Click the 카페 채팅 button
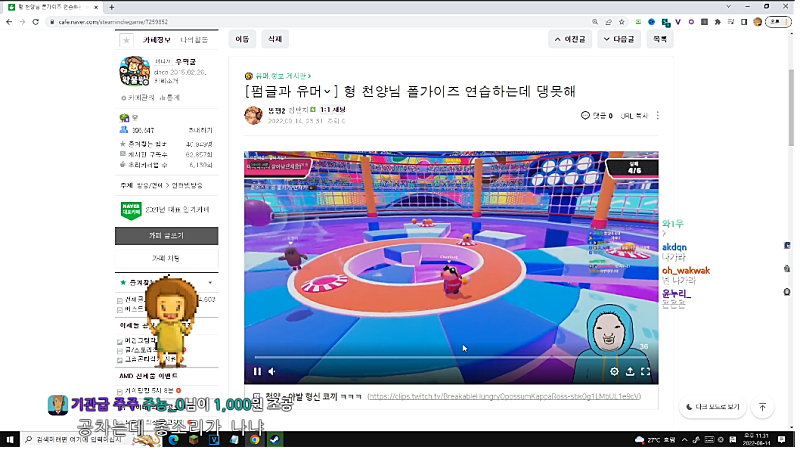The width and height of the screenshot is (800, 450). pos(166,258)
